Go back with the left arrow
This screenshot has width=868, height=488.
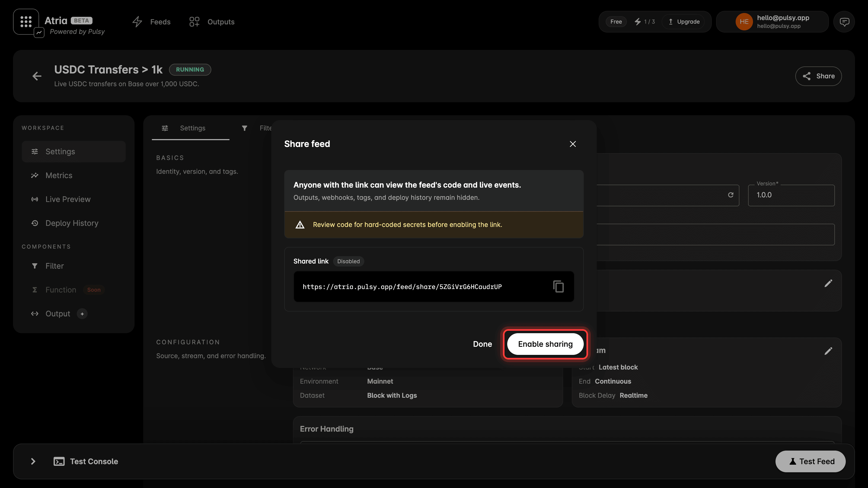click(x=37, y=76)
